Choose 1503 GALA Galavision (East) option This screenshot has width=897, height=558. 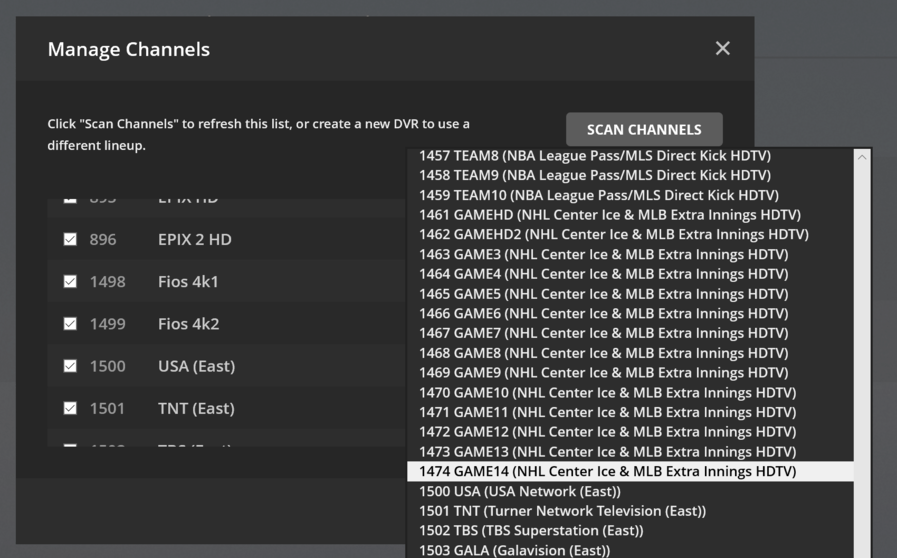click(x=630, y=550)
